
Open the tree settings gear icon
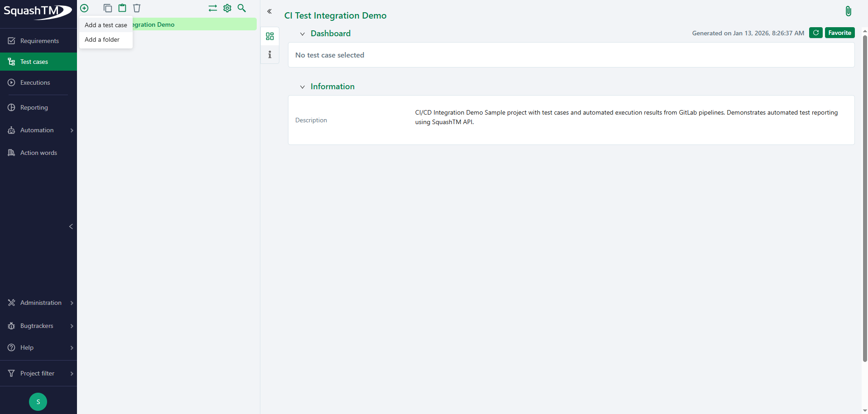pyautogui.click(x=227, y=8)
